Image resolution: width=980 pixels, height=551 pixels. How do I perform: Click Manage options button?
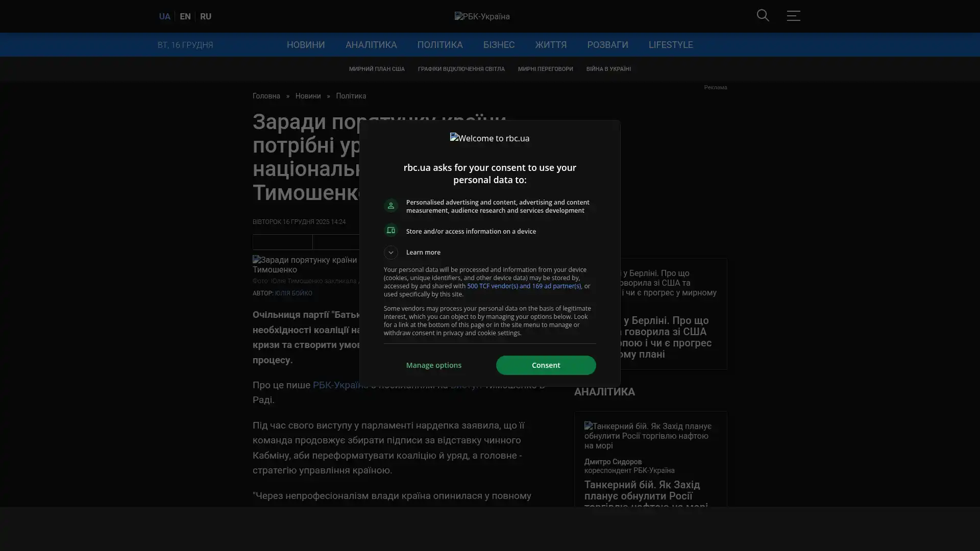(x=433, y=365)
